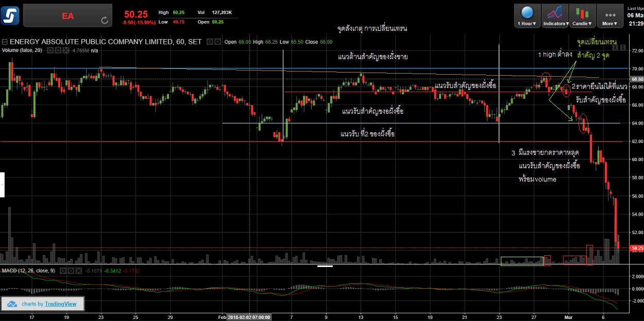This screenshot has width=644, height=321.
Task: Open Energy Absolute series settings gear
Action: click(218, 42)
